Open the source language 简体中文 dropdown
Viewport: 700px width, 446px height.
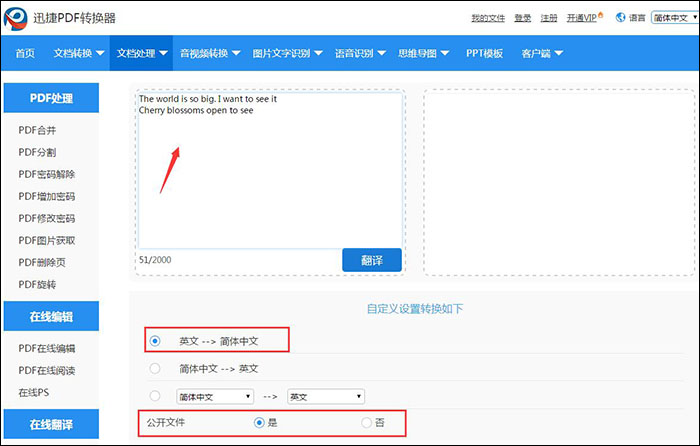[215, 396]
